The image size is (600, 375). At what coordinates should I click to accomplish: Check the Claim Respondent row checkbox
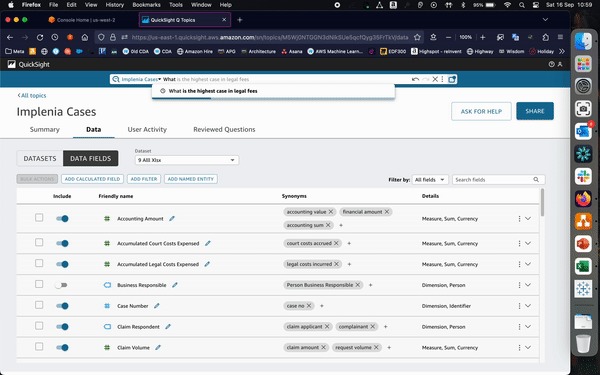(x=39, y=326)
